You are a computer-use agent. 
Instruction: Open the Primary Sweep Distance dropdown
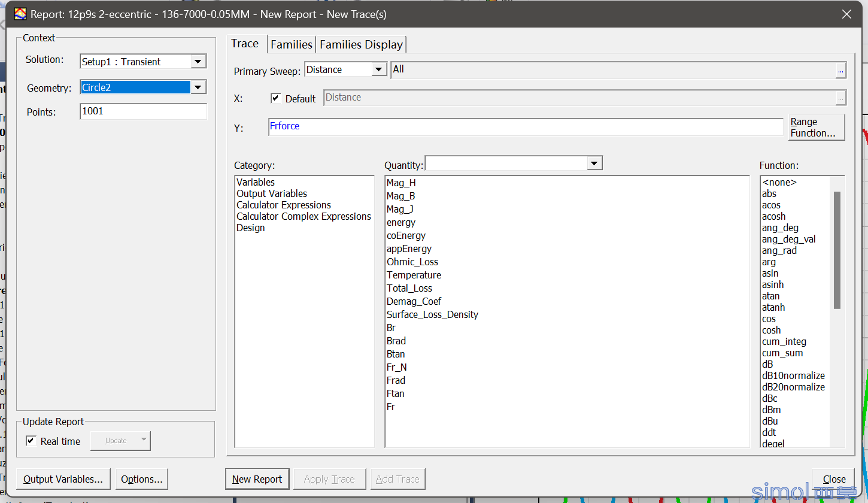[379, 69]
